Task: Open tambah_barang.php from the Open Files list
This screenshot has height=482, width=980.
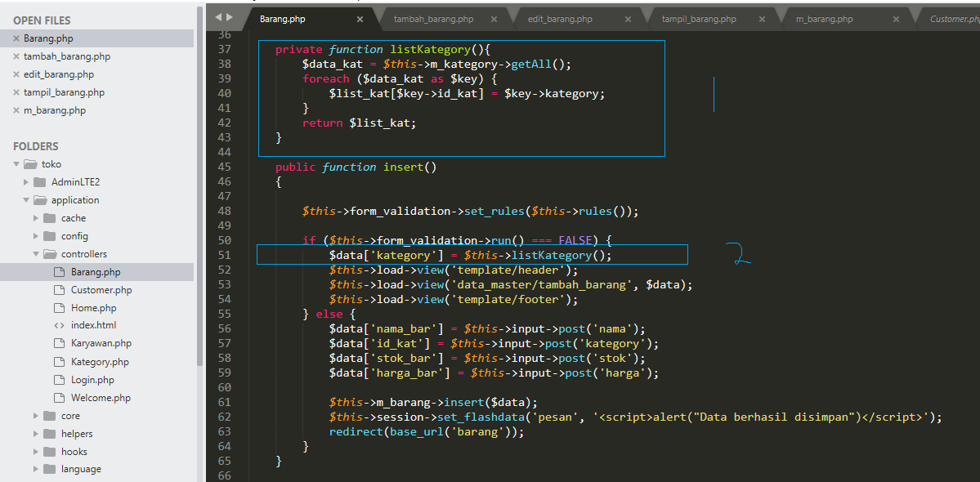Action: tap(67, 57)
